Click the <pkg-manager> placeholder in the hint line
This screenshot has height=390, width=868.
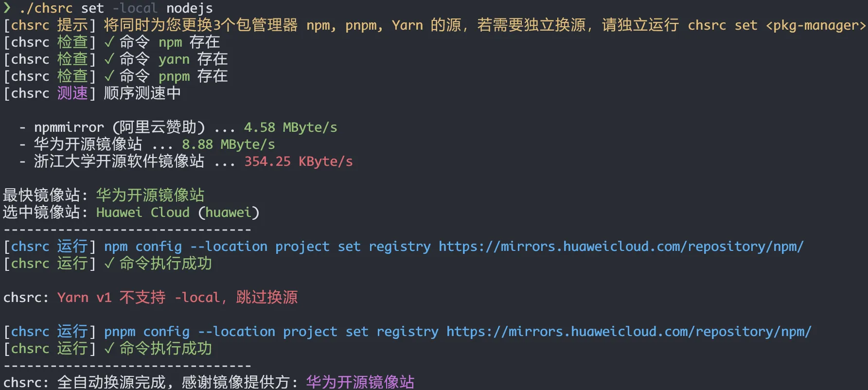(815, 25)
